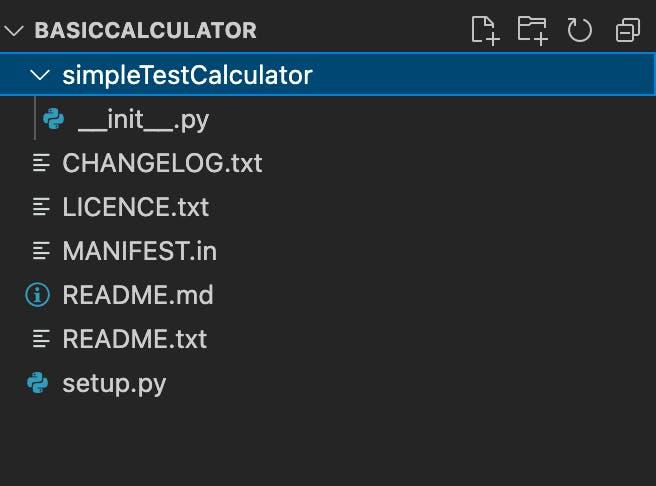
Task: Open the README.txt file
Action: pyautogui.click(x=134, y=339)
